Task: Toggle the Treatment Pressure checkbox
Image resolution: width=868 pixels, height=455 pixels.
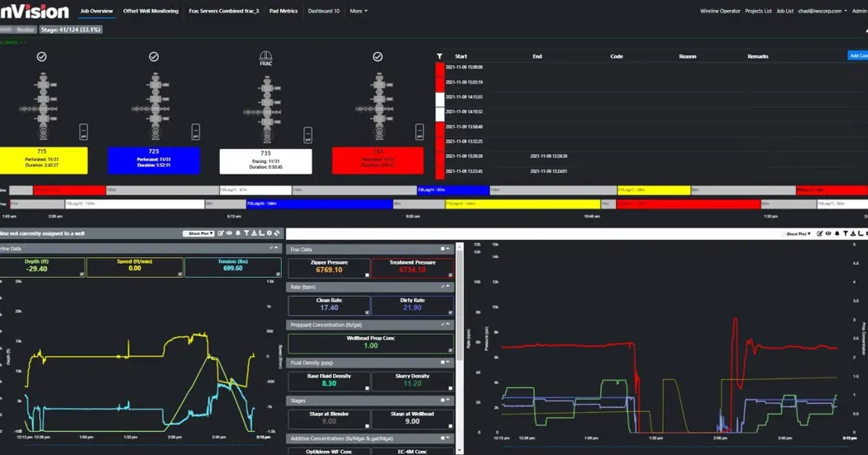Action: click(450, 274)
